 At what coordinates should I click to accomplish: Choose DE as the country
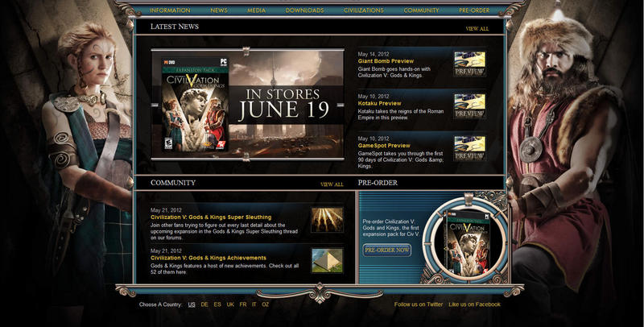coord(204,304)
